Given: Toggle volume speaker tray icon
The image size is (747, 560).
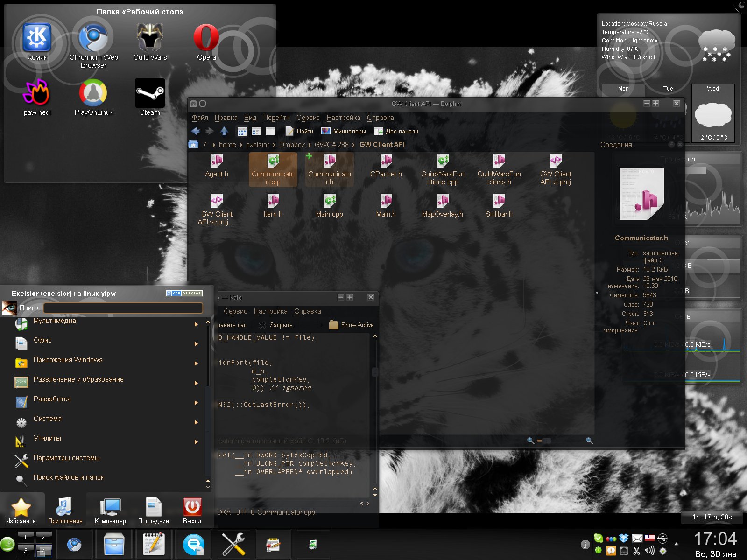Looking at the screenshot, I should (x=649, y=551).
